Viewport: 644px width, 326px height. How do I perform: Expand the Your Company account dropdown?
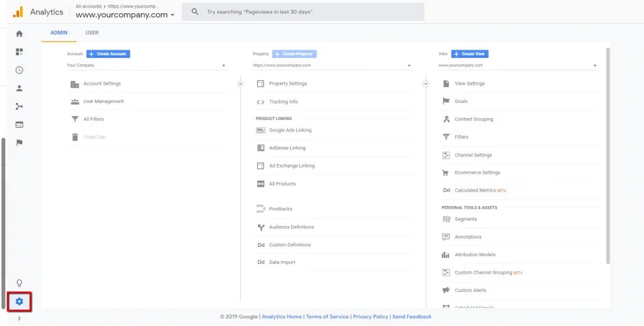click(147, 65)
